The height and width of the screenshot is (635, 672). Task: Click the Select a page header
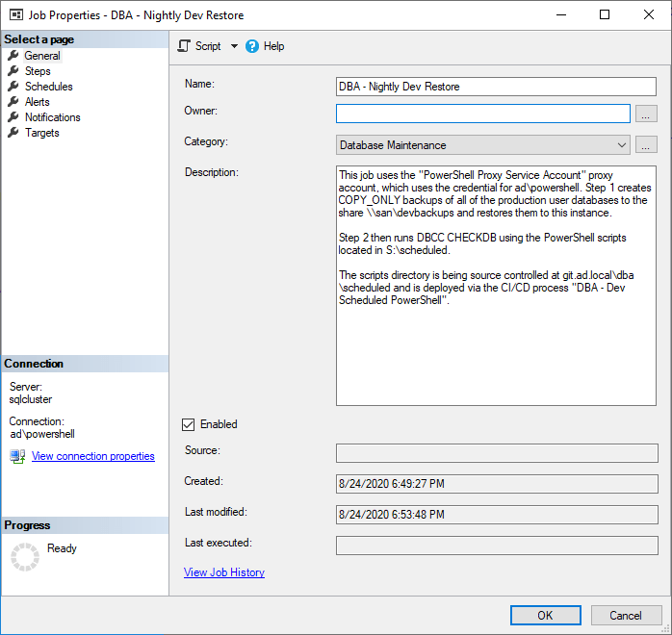(x=85, y=39)
